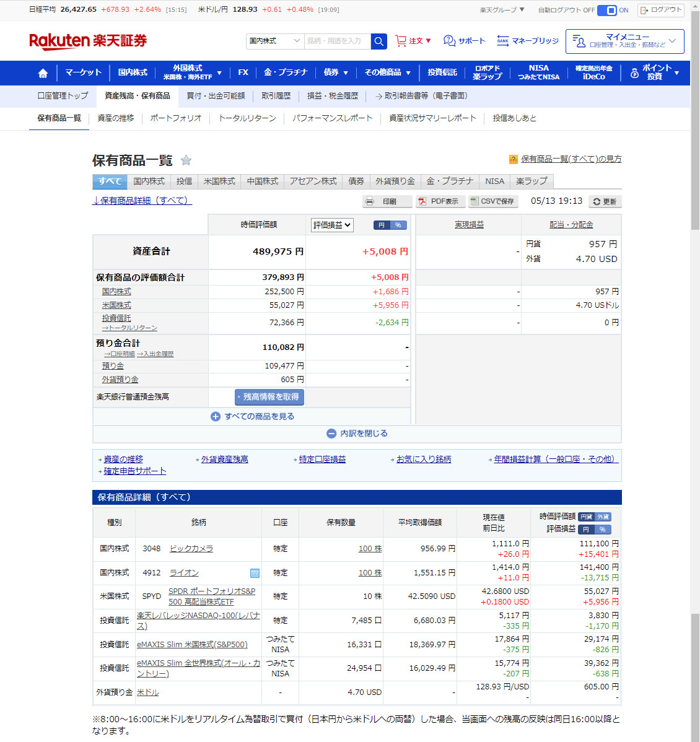This screenshot has height=742, width=700.
Task: Add page to favorites with star icon
Action: click(x=186, y=160)
